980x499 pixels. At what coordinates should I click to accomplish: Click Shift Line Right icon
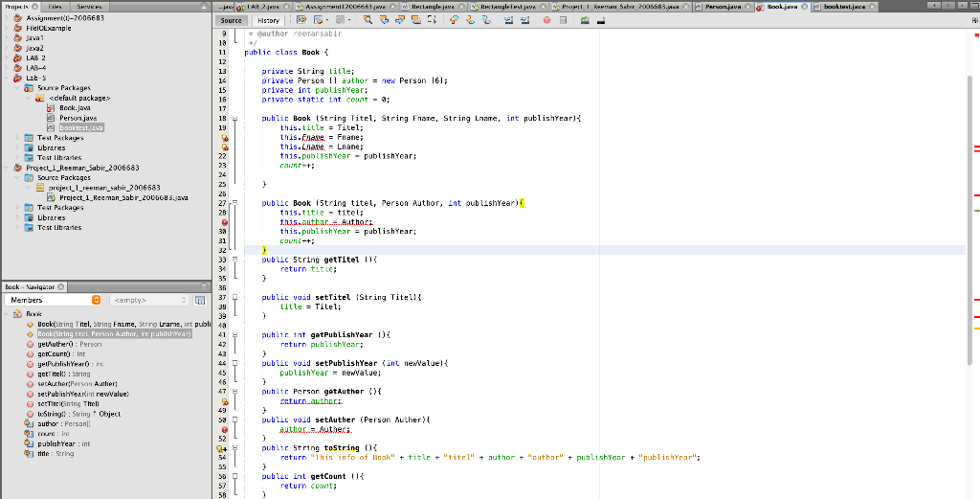pyautogui.click(x=524, y=20)
